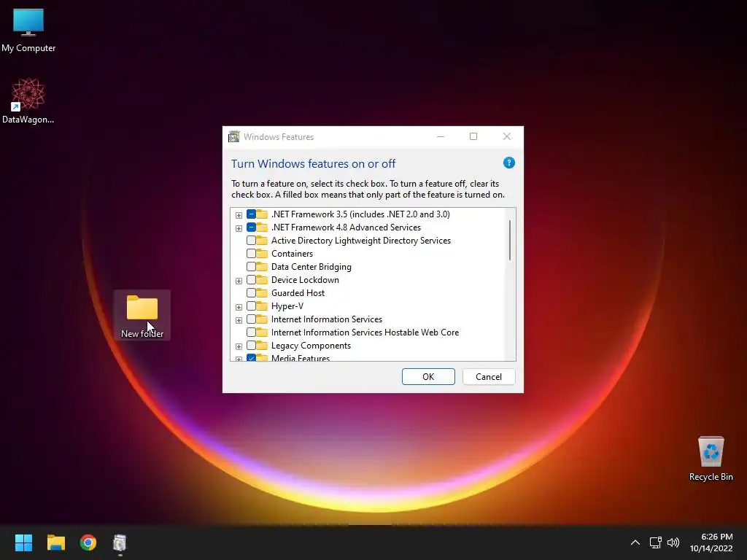The width and height of the screenshot is (747, 560).
Task: Expand the Media Features node
Action: [x=239, y=359]
